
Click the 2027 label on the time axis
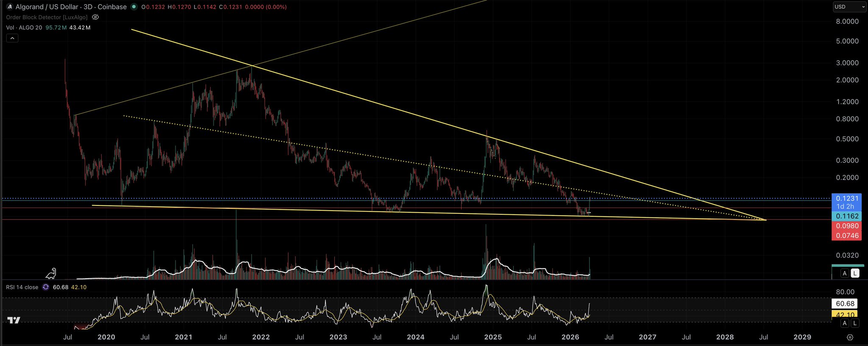[x=648, y=338]
